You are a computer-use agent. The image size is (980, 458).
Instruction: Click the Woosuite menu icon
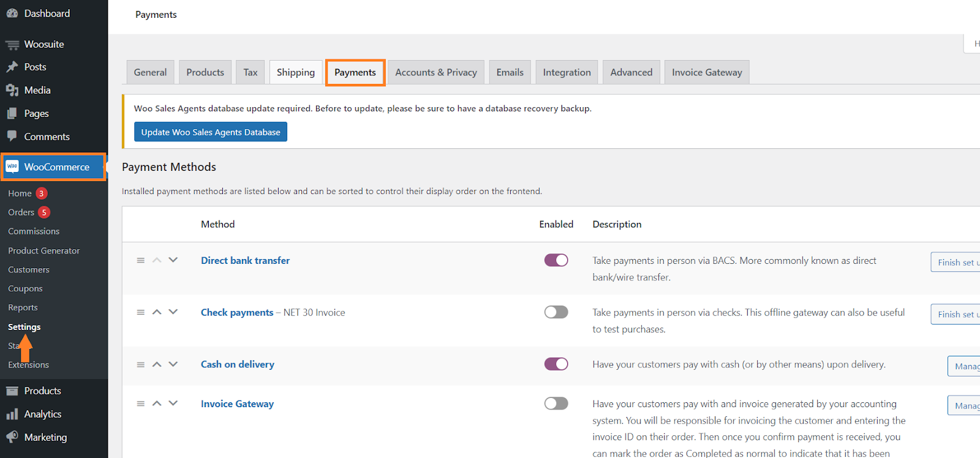pyautogui.click(x=12, y=45)
